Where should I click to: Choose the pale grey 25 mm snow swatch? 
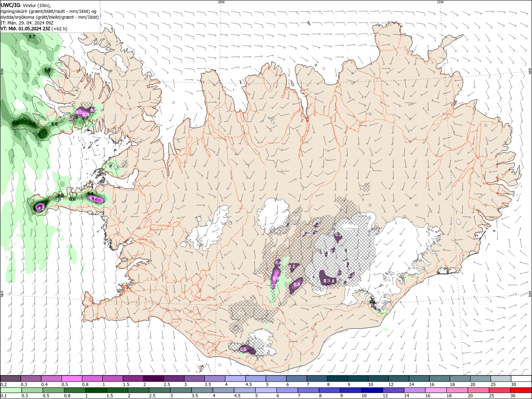pyautogui.click(x=501, y=379)
